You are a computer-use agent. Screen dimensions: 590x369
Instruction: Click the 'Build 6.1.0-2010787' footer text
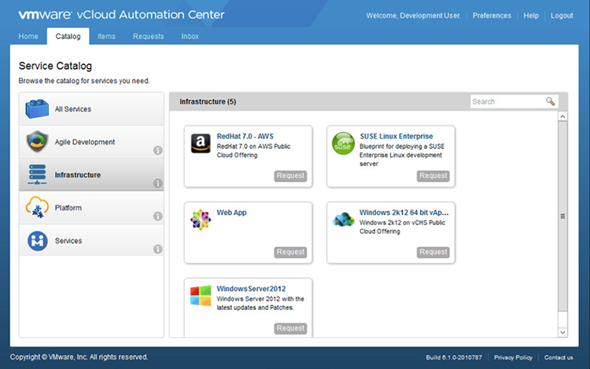[x=454, y=357]
